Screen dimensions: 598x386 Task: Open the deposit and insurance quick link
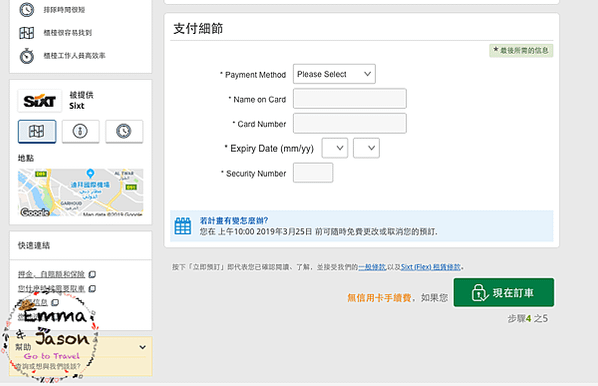click(x=51, y=274)
